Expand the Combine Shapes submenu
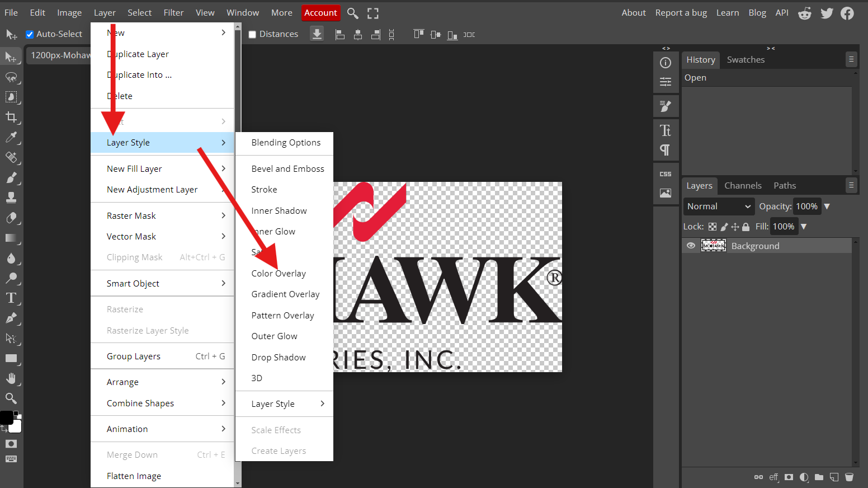 click(162, 403)
